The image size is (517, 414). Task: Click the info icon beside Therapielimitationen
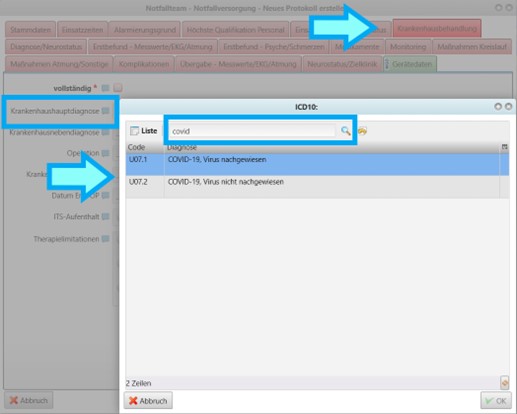(105, 239)
